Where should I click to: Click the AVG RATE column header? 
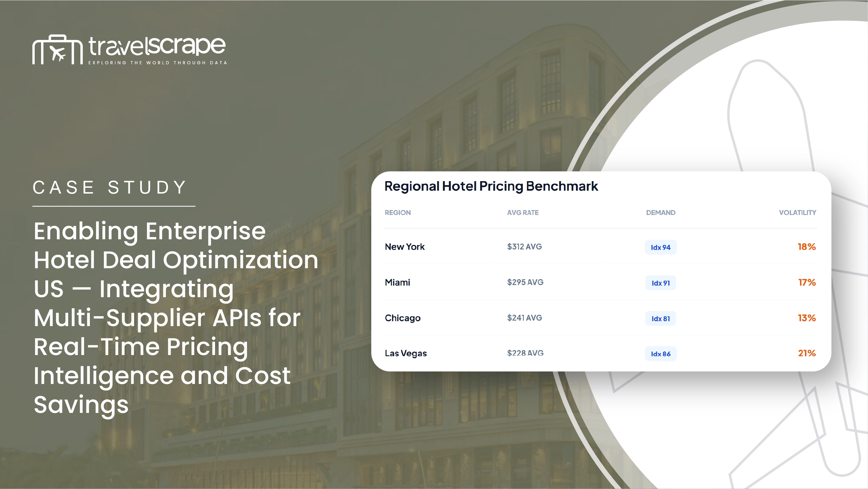click(523, 212)
